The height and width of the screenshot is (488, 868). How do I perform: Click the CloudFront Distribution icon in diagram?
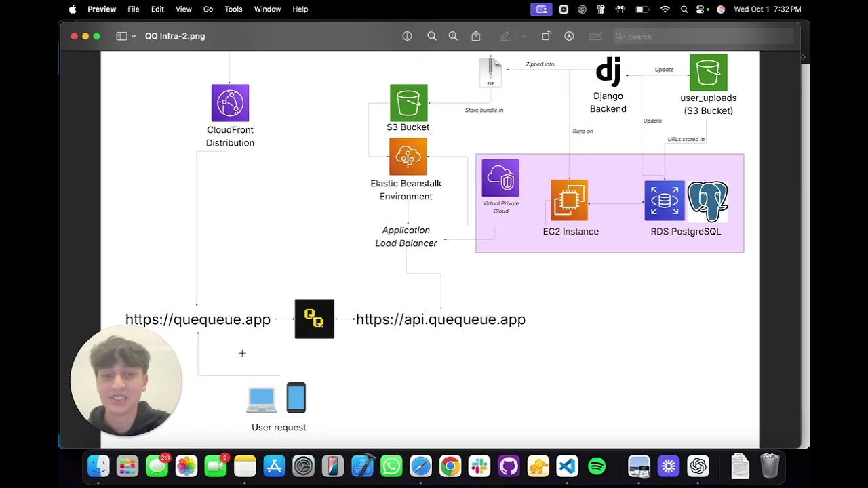pos(230,103)
